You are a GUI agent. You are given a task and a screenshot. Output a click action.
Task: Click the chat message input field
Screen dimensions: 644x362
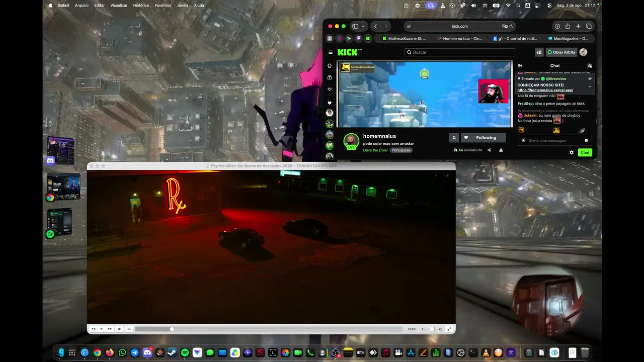point(555,140)
